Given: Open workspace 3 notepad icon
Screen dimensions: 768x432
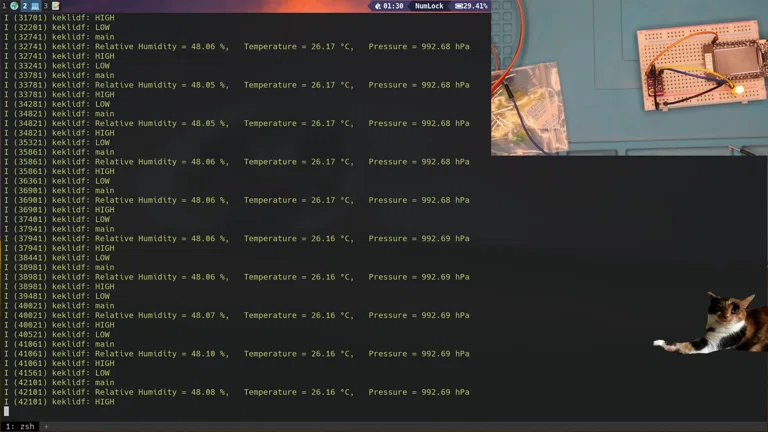Looking at the screenshot, I should coord(55,6).
